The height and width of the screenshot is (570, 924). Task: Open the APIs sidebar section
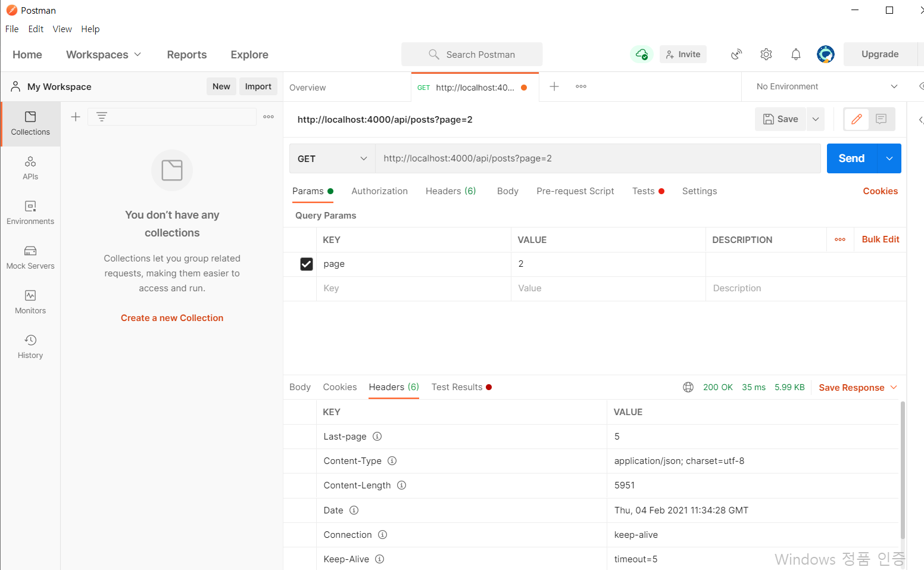pyautogui.click(x=30, y=168)
